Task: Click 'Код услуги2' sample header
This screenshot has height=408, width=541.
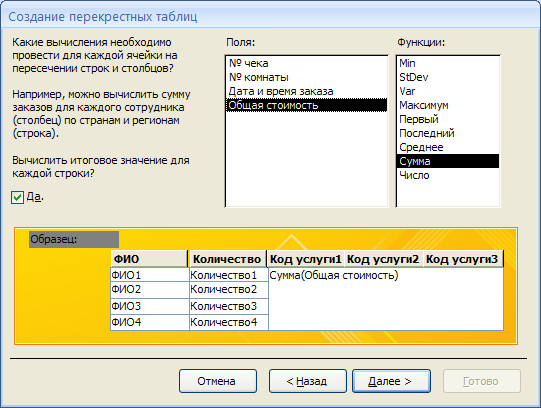Action: [x=383, y=259]
